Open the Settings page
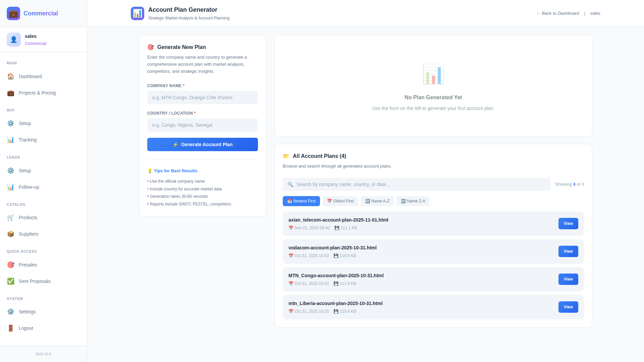Image resolution: width=644 pixels, height=362 pixels. pos(44,312)
